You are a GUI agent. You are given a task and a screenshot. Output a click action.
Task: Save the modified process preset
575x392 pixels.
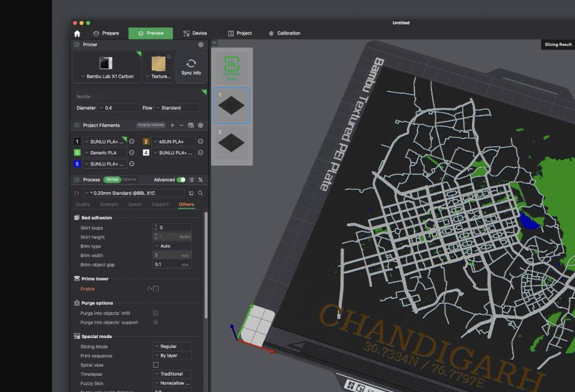191,193
